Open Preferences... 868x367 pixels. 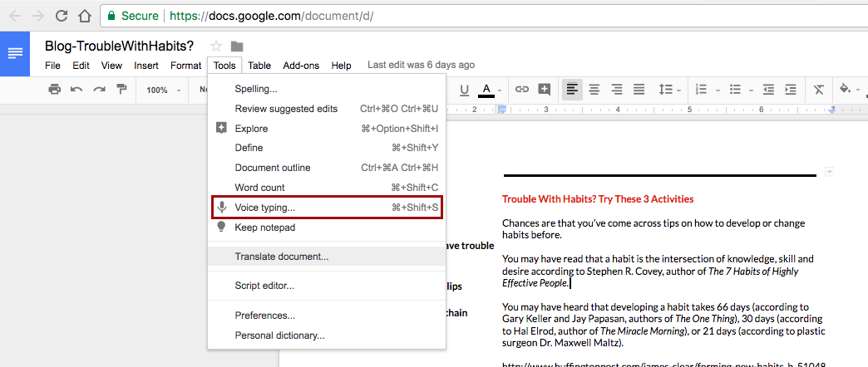pyautogui.click(x=327, y=316)
